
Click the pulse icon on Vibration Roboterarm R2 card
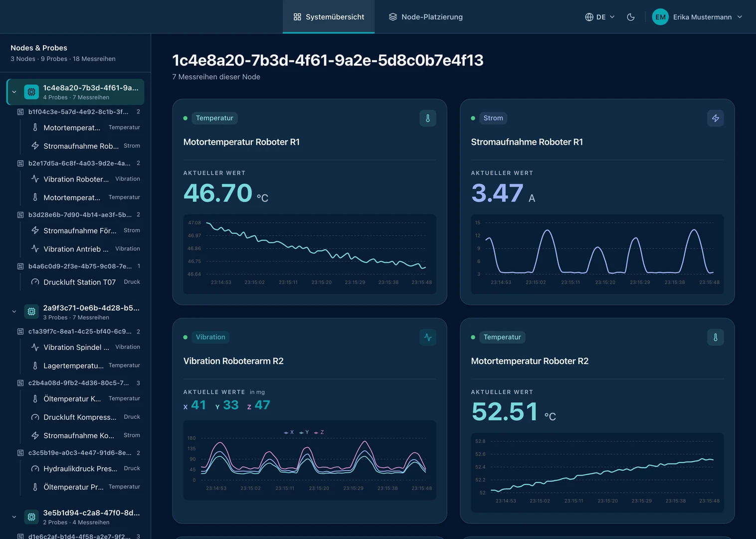coord(428,337)
